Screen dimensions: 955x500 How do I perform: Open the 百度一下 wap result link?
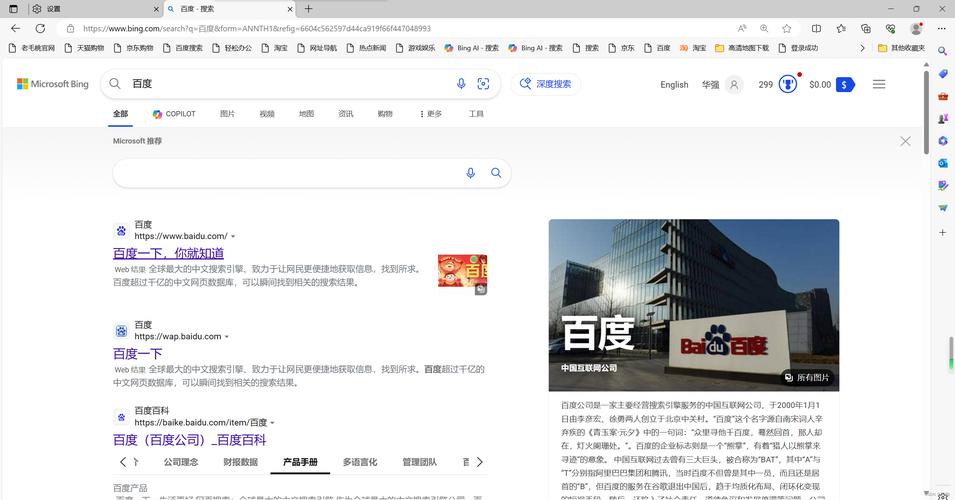(x=138, y=354)
